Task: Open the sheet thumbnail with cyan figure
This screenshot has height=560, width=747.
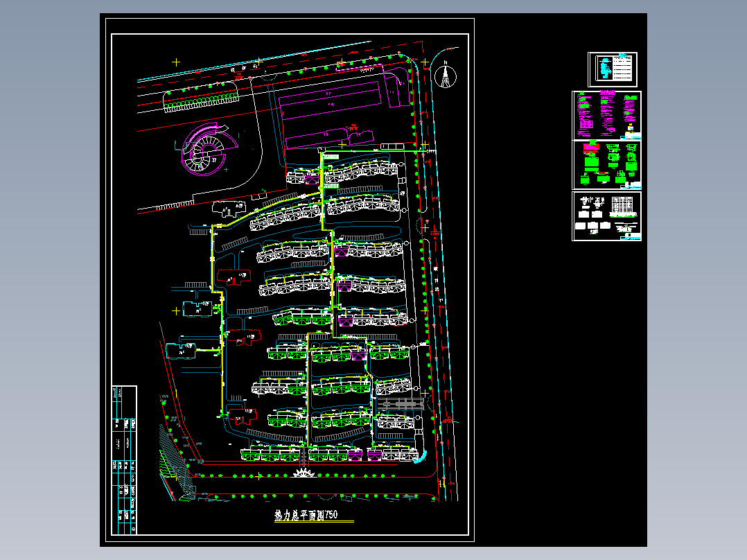Action: pyautogui.click(x=613, y=69)
